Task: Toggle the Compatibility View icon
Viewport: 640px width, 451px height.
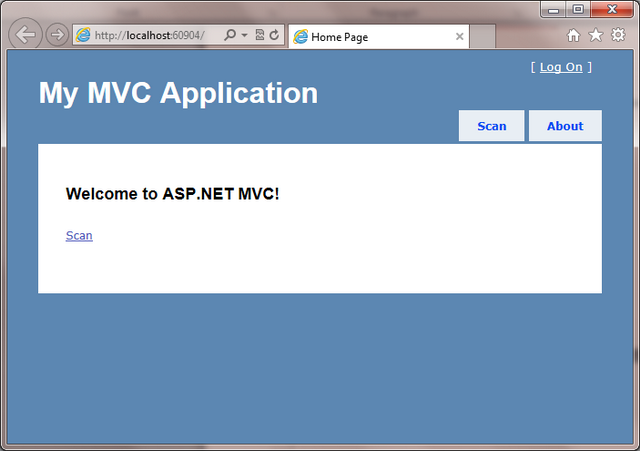Action: point(260,35)
